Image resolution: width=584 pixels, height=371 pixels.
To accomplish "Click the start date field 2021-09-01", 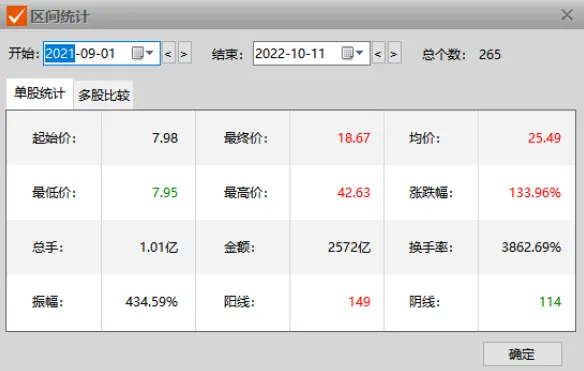I will point(102,53).
